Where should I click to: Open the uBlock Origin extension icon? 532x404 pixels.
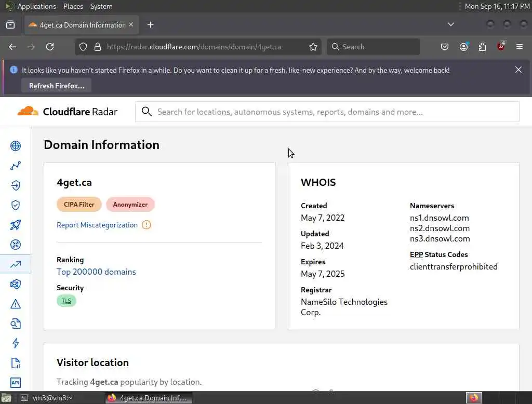[501, 46]
